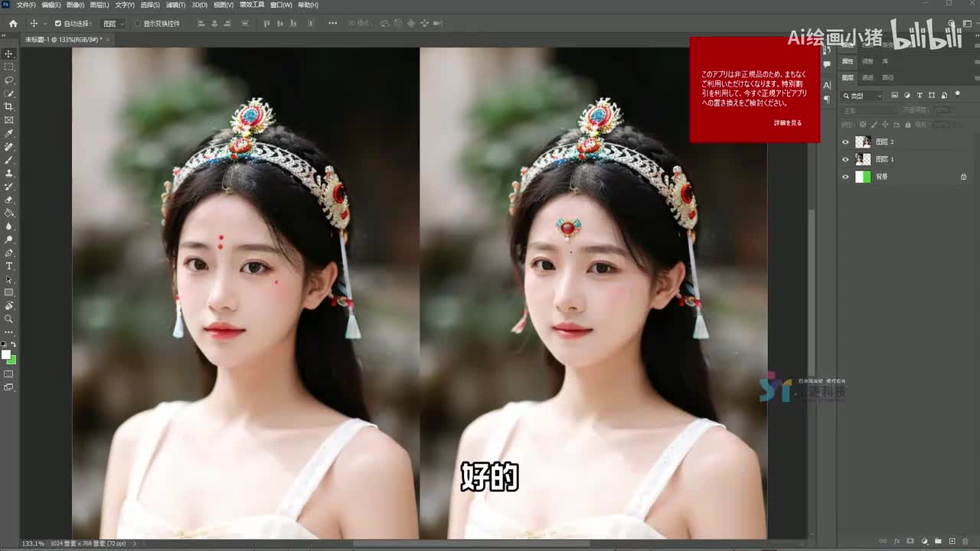Filter layers by smart object icon
Viewport: 980px width, 551px height.
(x=944, y=96)
